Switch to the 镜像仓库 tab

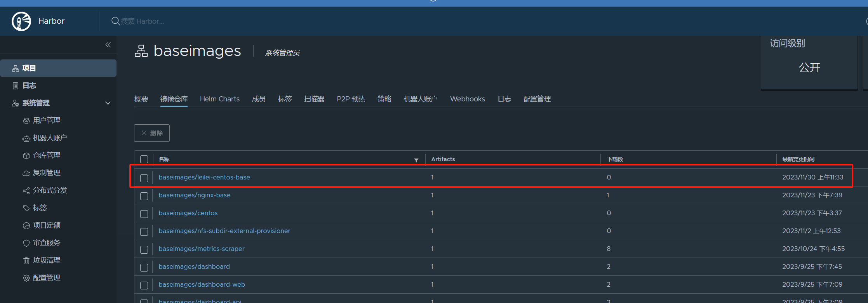coord(174,99)
